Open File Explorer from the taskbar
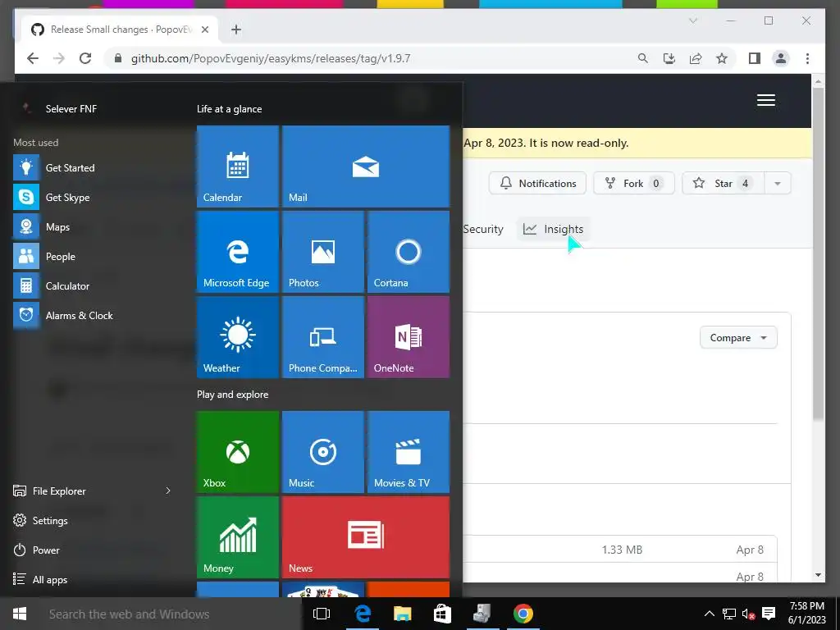Viewport: 840px width, 630px height. (x=402, y=614)
